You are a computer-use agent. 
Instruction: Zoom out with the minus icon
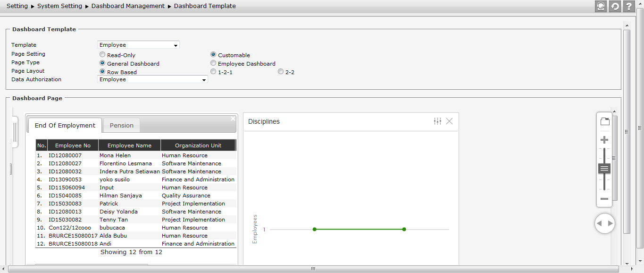tap(604, 199)
